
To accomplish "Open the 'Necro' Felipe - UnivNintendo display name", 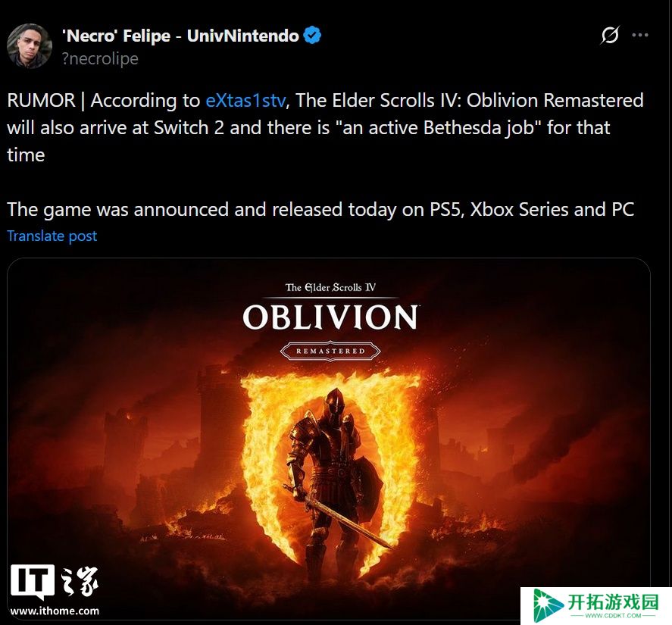I will pos(180,36).
